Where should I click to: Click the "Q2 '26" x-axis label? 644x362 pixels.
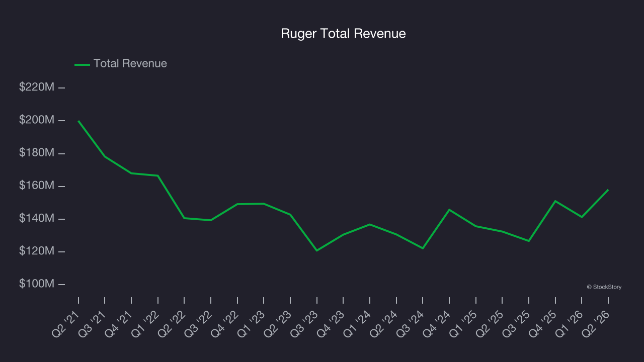pyautogui.click(x=597, y=323)
